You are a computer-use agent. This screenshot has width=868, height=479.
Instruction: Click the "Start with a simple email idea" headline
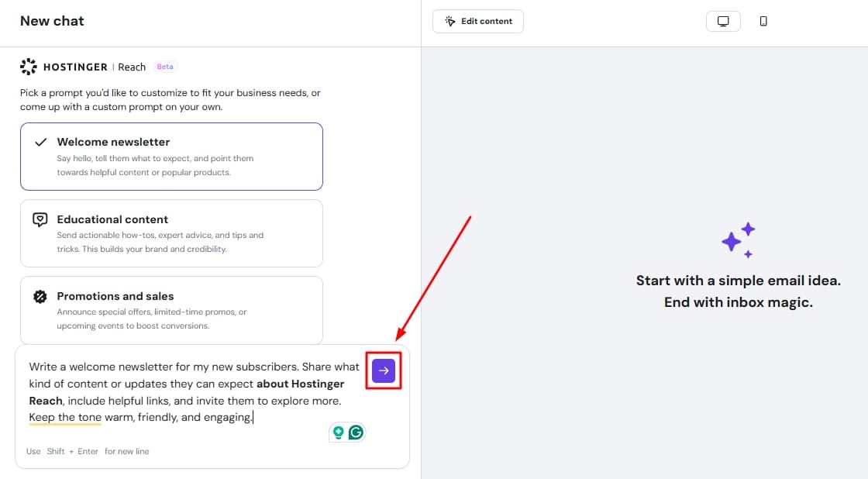pyautogui.click(x=738, y=281)
